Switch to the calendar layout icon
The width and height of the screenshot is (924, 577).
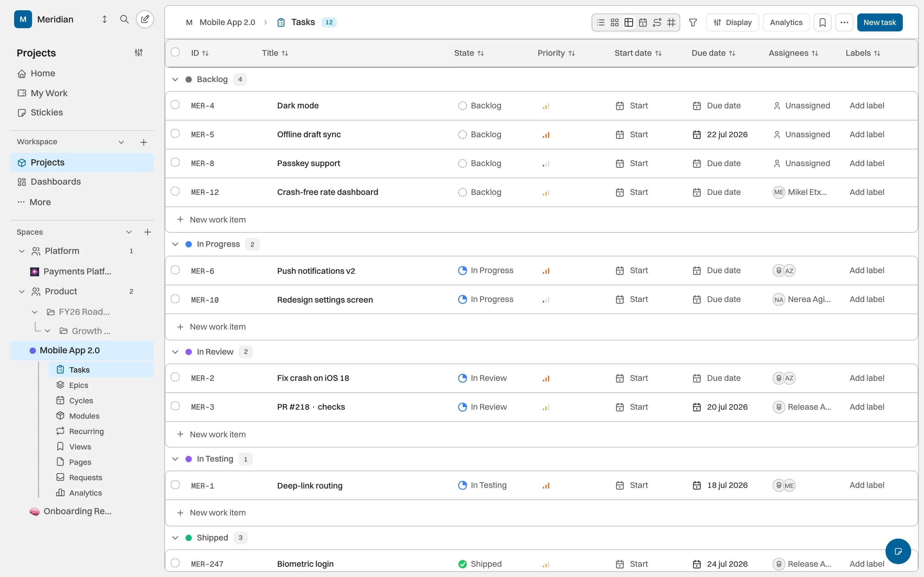pyautogui.click(x=643, y=22)
